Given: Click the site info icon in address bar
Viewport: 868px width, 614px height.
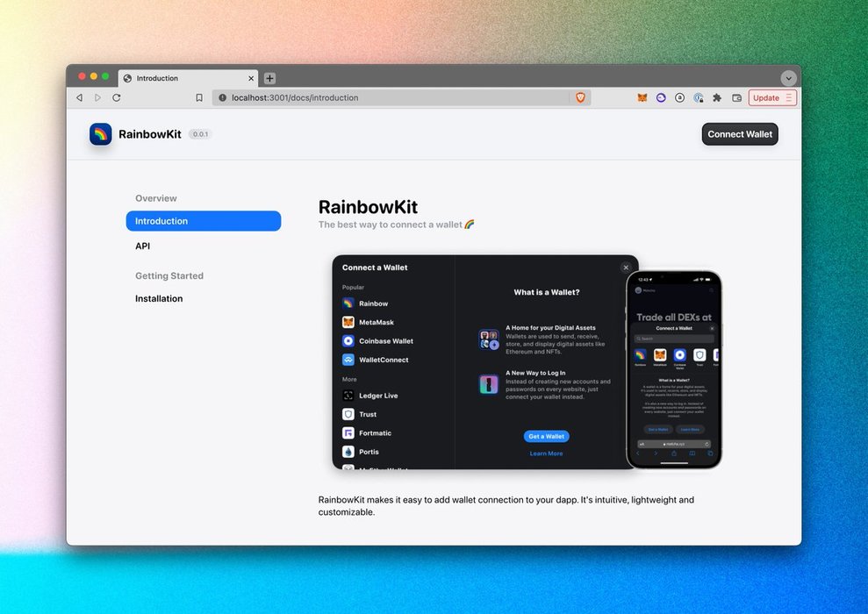Looking at the screenshot, I should coord(223,97).
